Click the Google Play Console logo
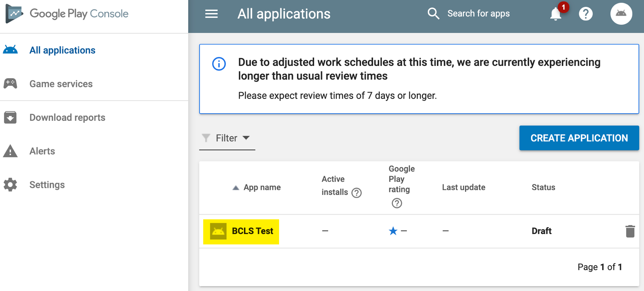Screen dimensions: 644x291 coord(67,14)
